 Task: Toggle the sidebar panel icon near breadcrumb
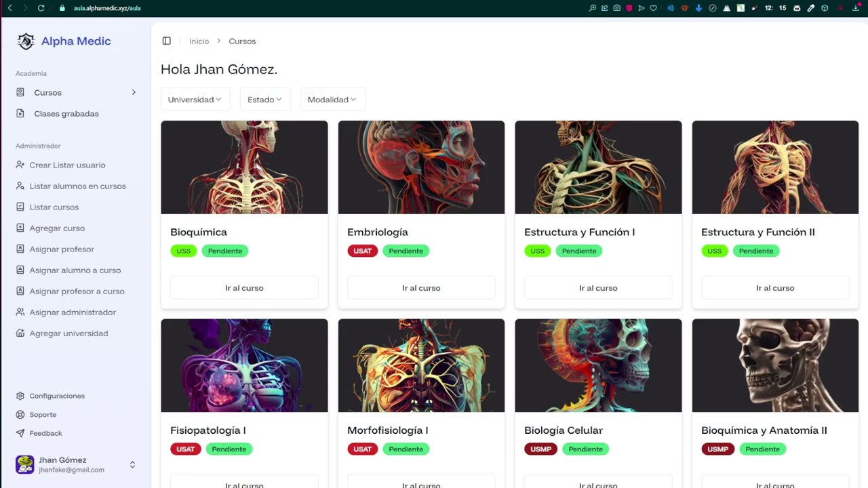coord(167,41)
